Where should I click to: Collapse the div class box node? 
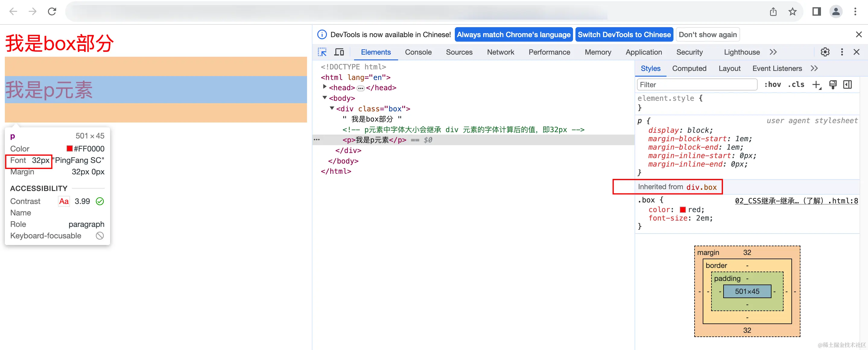coord(332,108)
